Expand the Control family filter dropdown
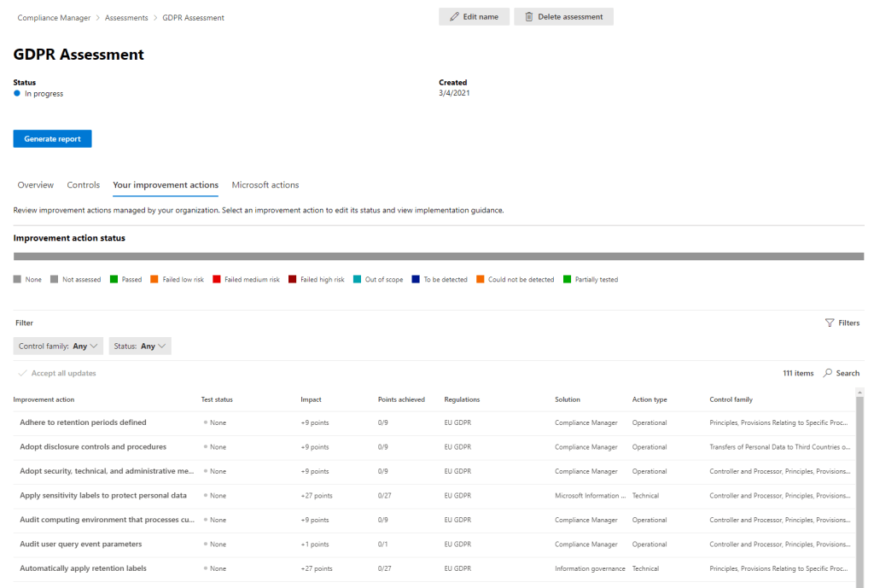 point(58,346)
